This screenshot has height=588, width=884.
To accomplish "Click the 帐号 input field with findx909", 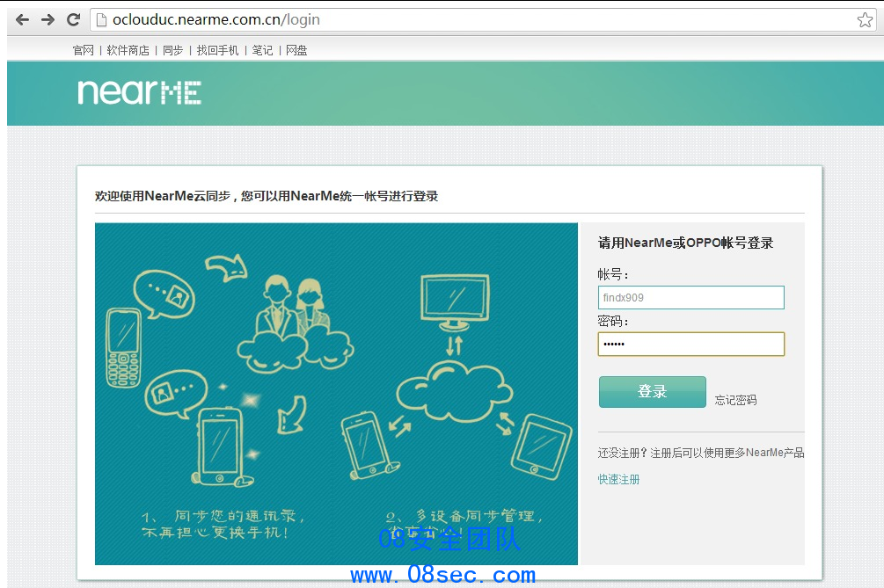I will pyautogui.click(x=691, y=297).
